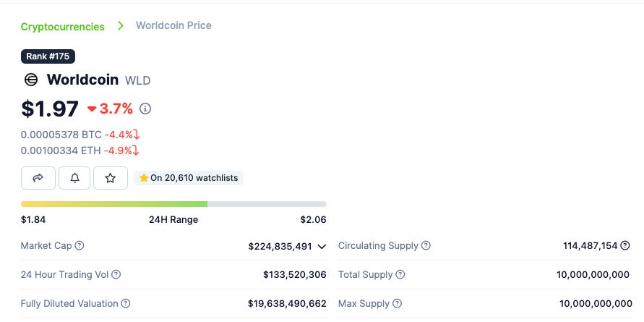Click the 24H Range price bar
Screen dimensions: 644x322
click(173, 204)
